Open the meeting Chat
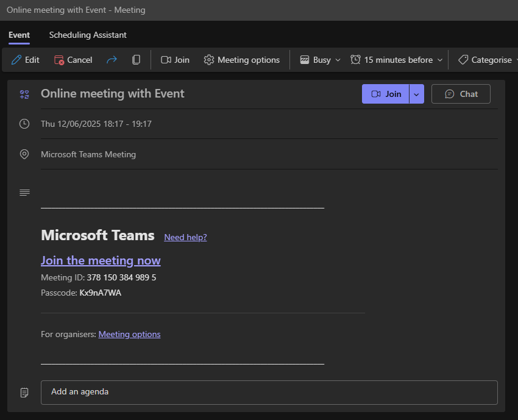 click(x=461, y=94)
